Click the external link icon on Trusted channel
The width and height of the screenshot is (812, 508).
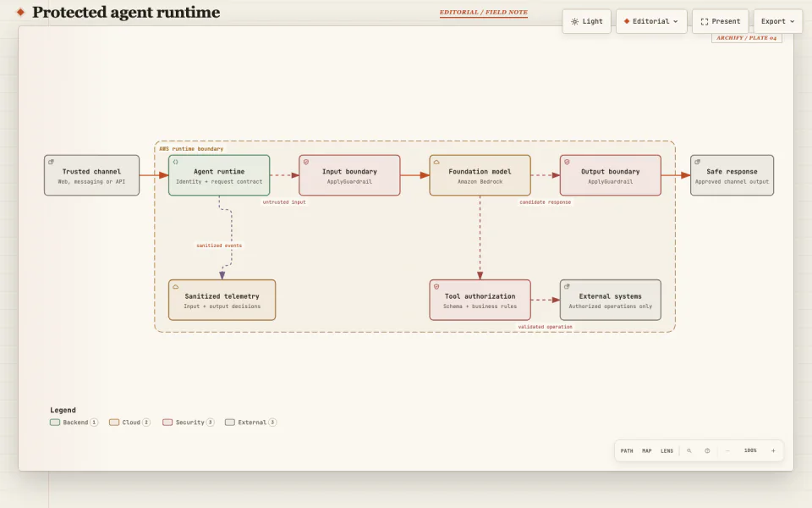click(x=52, y=162)
